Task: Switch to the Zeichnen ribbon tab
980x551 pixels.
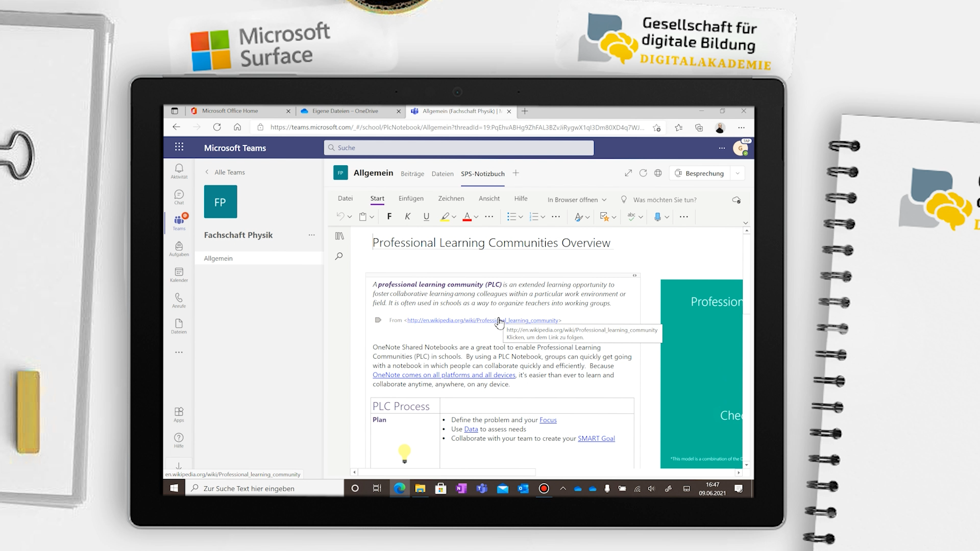Action: click(x=451, y=198)
